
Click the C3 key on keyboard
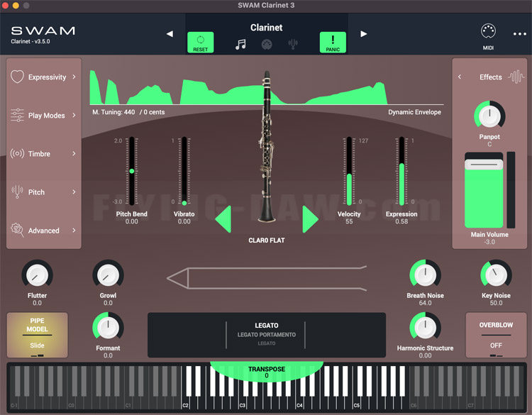(x=243, y=402)
